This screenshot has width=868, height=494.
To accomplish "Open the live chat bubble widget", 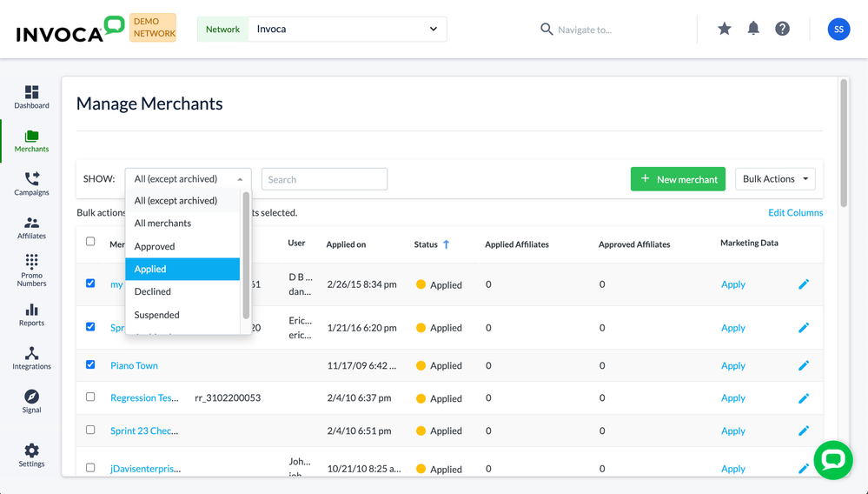I will coord(832,459).
